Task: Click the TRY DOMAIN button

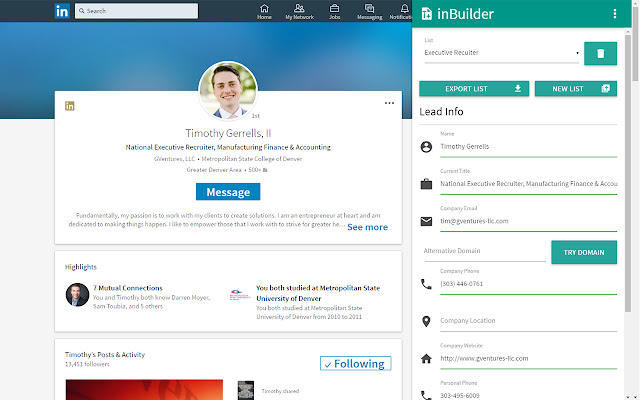Action: pyautogui.click(x=584, y=252)
